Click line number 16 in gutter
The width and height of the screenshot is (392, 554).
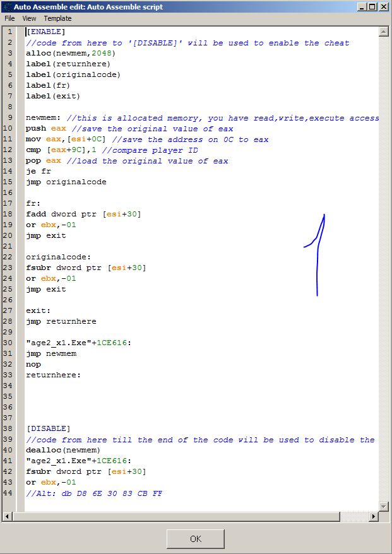click(8, 192)
